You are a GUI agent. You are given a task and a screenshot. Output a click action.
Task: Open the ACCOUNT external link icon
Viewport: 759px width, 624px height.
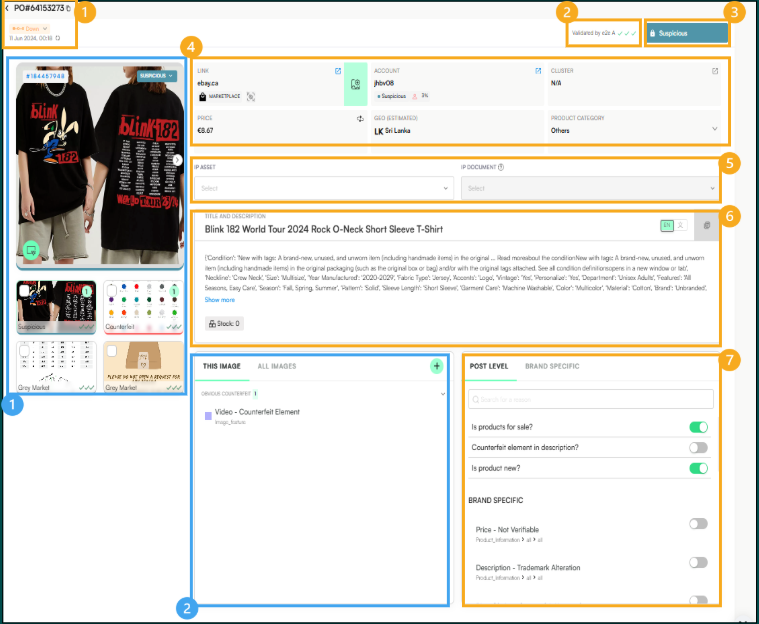pos(538,71)
